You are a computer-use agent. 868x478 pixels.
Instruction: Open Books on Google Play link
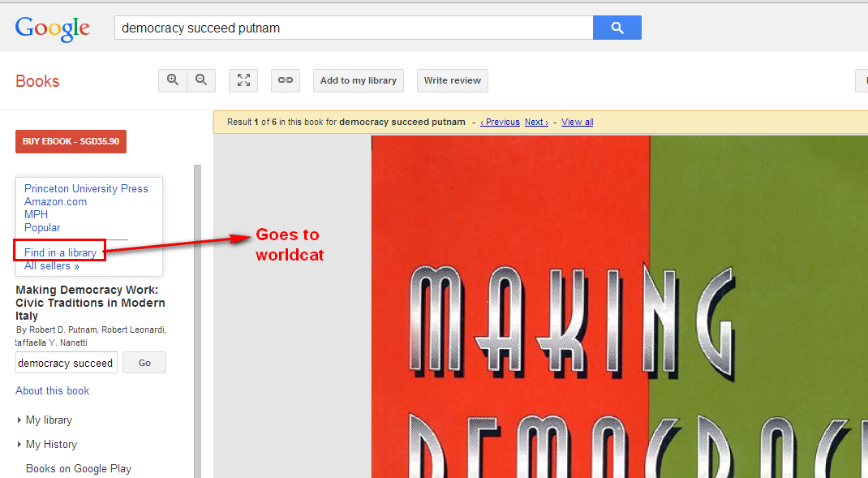pos(79,468)
